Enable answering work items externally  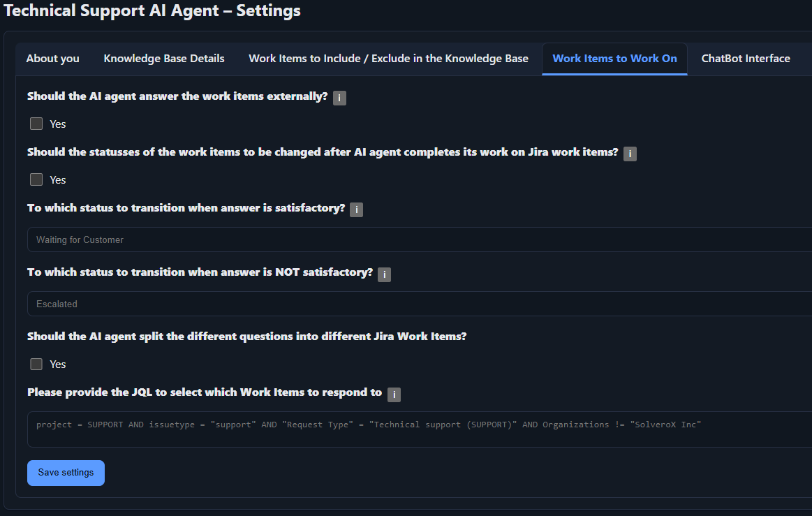[36, 123]
